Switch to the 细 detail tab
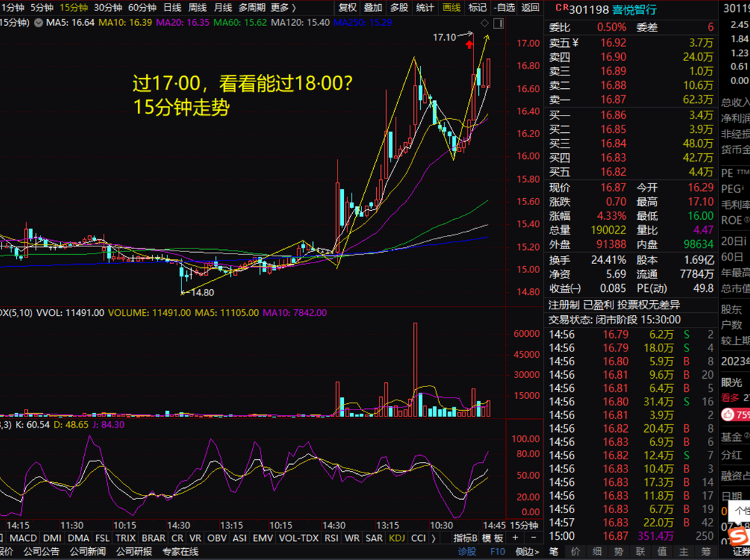 [x=597, y=552]
